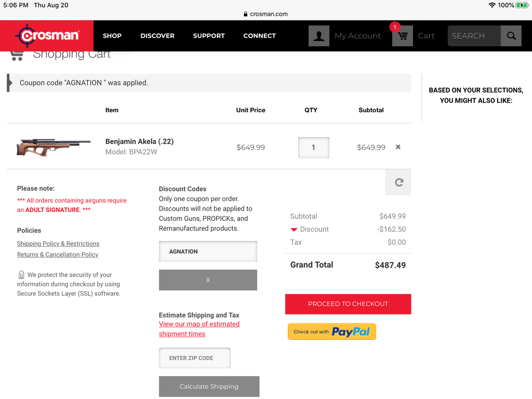Viewport: 532px width, 399px height.
Task: Click the ENTER ZIP CODE field
Action: [x=195, y=358]
